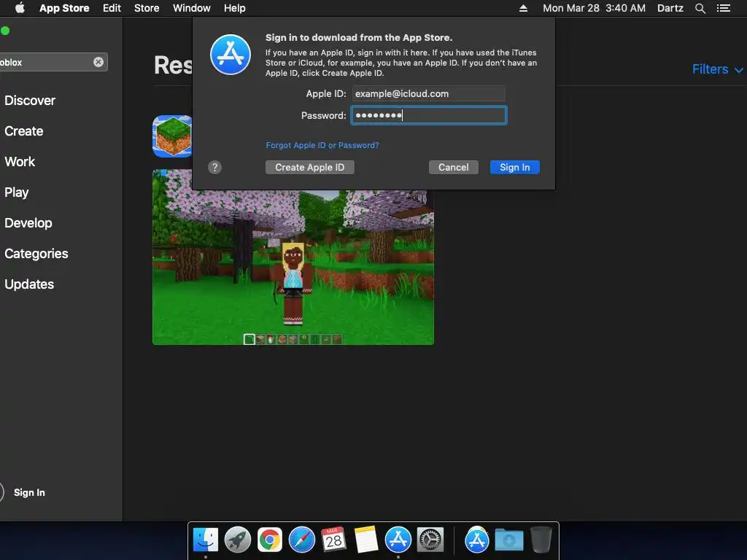Open the Help menu

click(235, 8)
